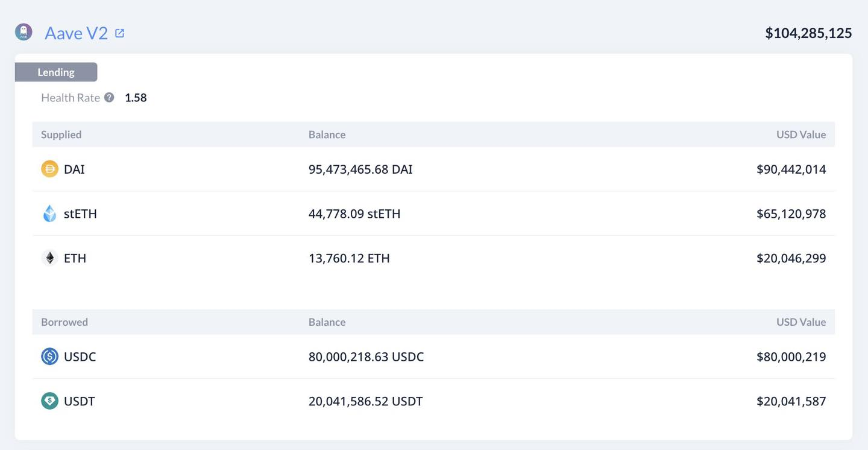Click the ETH token name
Screen dimensions: 868x450
tap(75, 258)
